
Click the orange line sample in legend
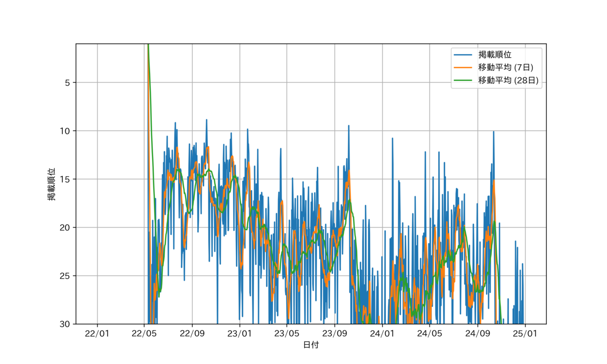click(x=464, y=67)
